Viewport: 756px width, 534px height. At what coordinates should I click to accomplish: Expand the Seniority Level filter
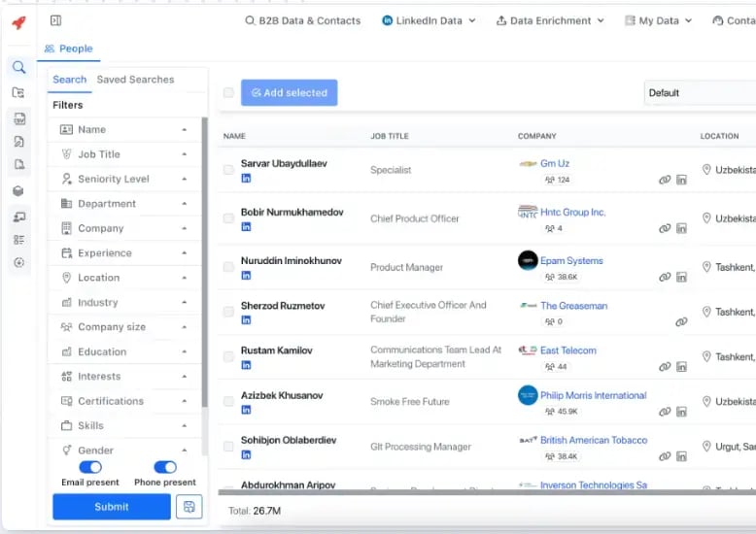pyautogui.click(x=124, y=179)
